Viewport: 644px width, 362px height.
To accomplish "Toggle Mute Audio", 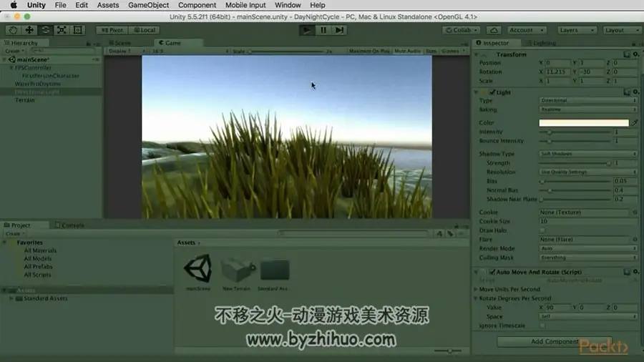I will 407,51.
